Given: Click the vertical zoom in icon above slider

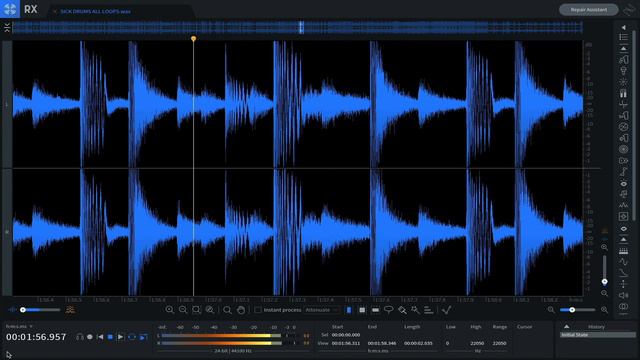Looking at the screenshot, I should 604,247.
